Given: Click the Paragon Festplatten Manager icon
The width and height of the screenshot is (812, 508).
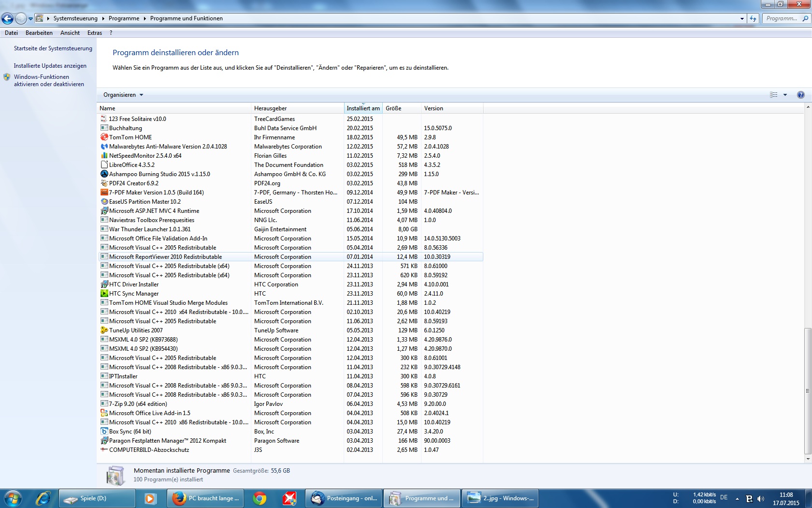Looking at the screenshot, I should [x=104, y=440].
